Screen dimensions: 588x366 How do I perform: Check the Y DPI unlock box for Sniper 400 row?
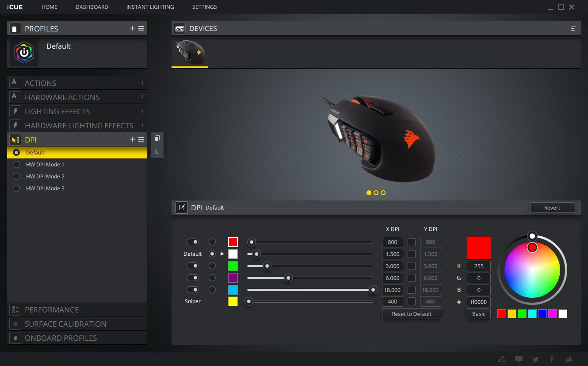pyautogui.click(x=412, y=301)
